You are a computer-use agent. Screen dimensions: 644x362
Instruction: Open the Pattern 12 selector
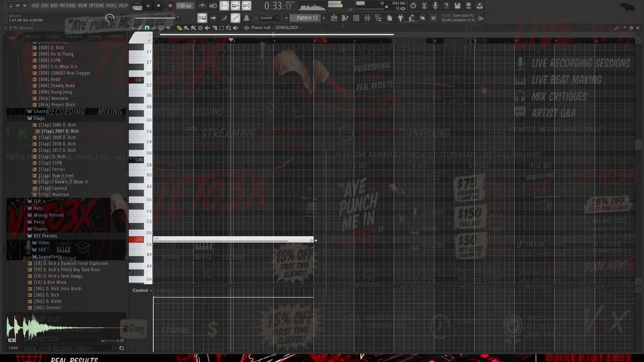tap(307, 18)
